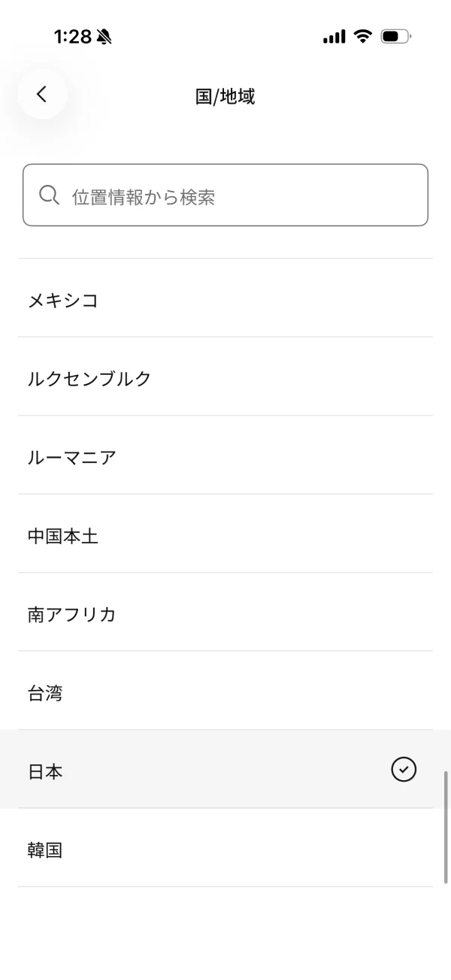Tap the magnifying glass search icon
Viewport: 451px width, 980px height.
point(49,195)
